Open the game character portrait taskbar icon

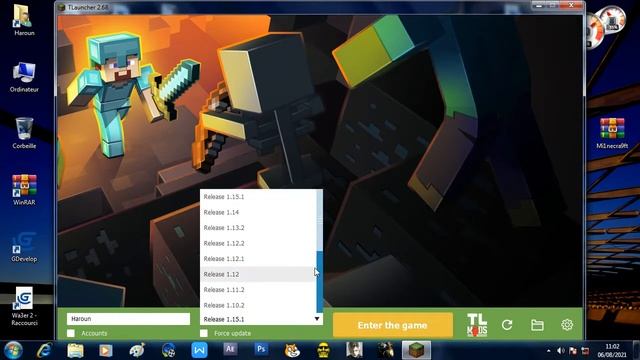(354, 350)
